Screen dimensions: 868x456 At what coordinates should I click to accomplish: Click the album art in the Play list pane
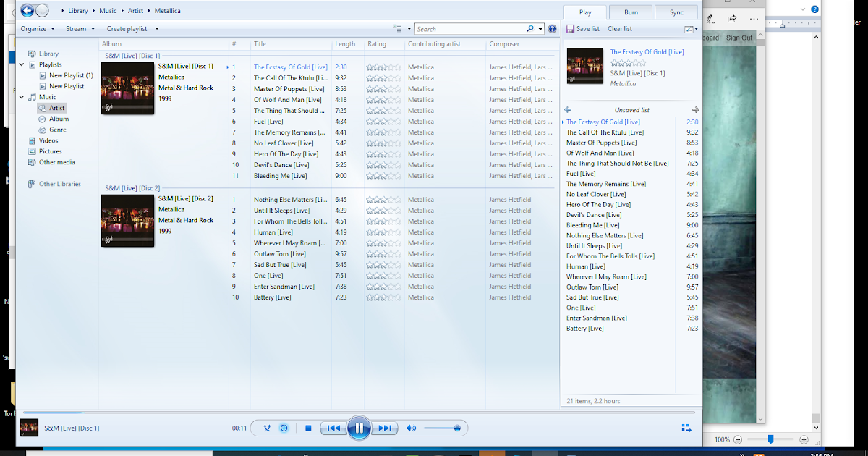585,66
